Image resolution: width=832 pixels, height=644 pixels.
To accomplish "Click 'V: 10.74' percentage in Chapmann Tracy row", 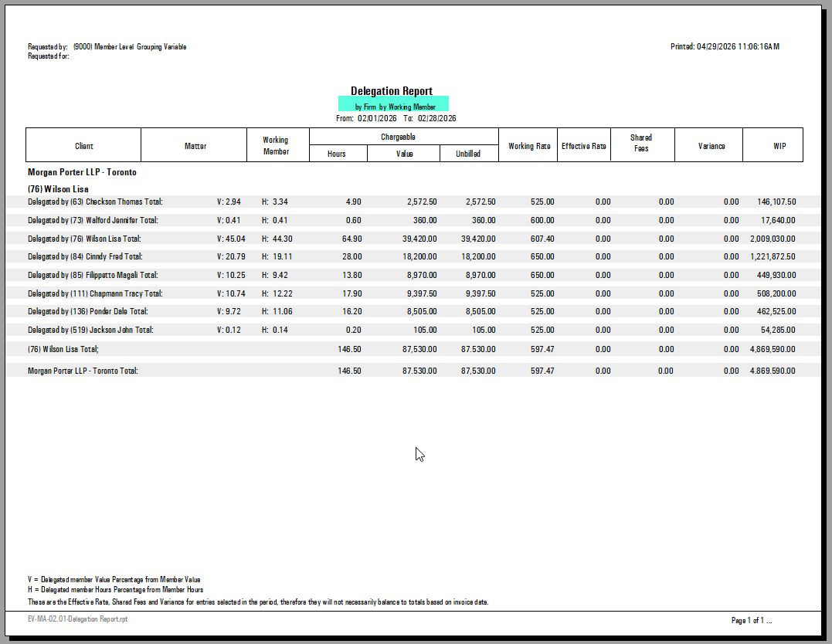I will (231, 293).
